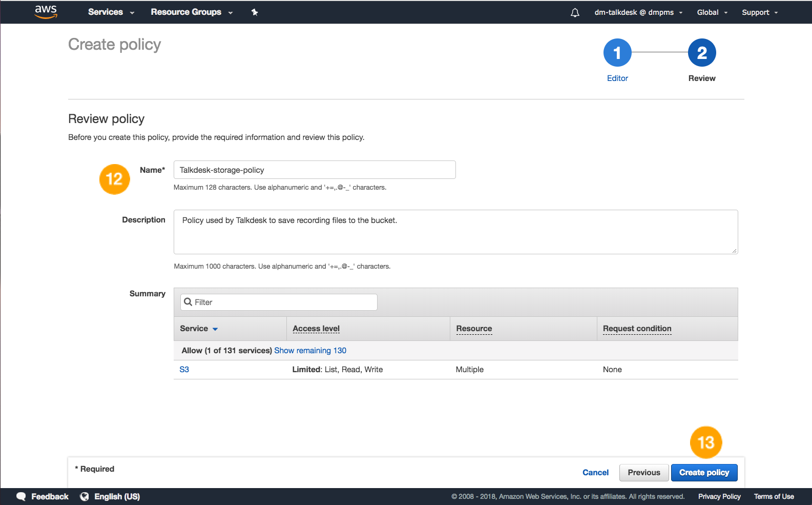This screenshot has width=812, height=505.
Task: Click the Create policy button
Action: [704, 473]
